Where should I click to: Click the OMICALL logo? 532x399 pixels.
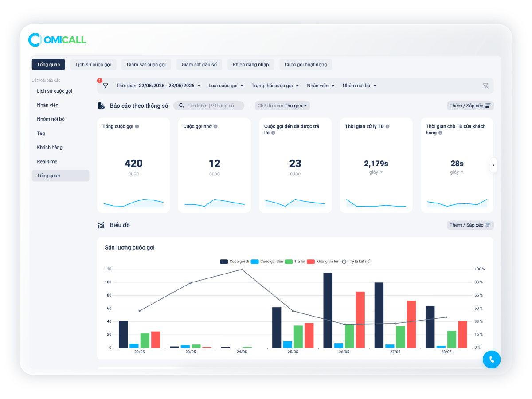tap(57, 40)
